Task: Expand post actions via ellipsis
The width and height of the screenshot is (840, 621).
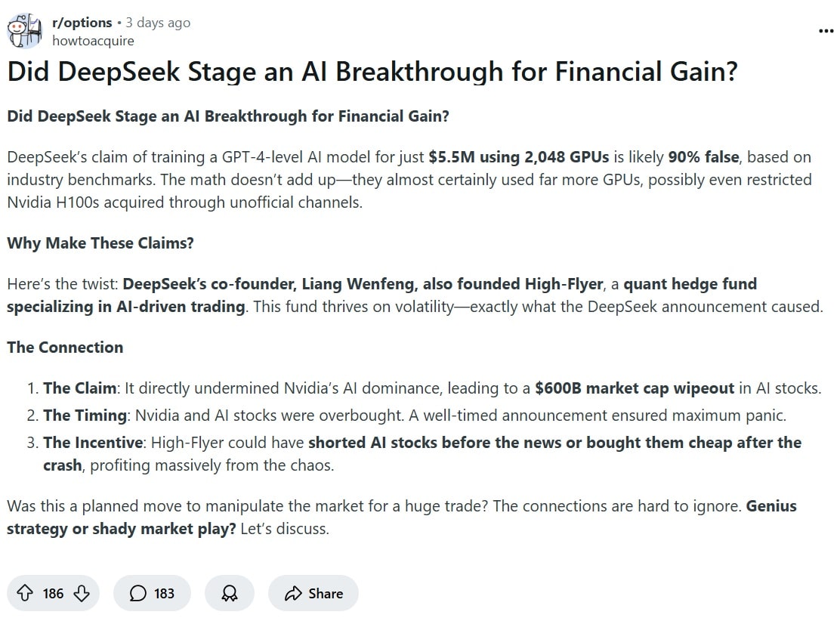Action: [x=825, y=30]
